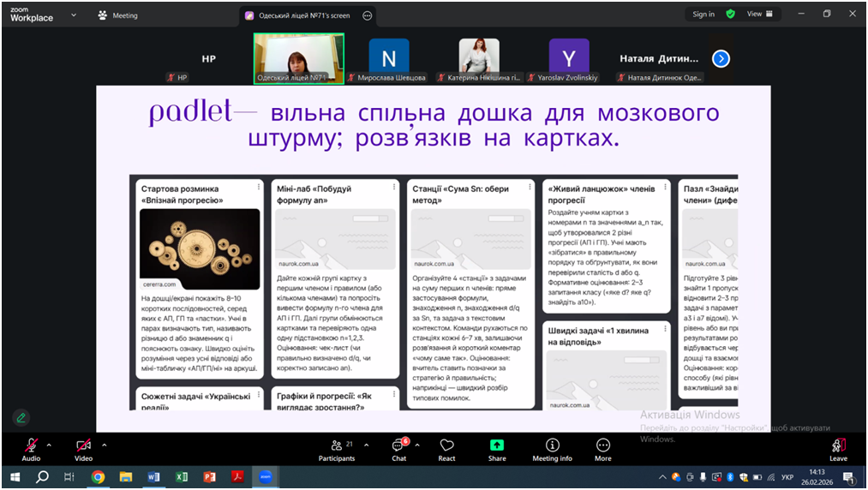Select Yaroslav Zvolinskiy's video tile
Screen dimensions: 868x490
coord(569,58)
